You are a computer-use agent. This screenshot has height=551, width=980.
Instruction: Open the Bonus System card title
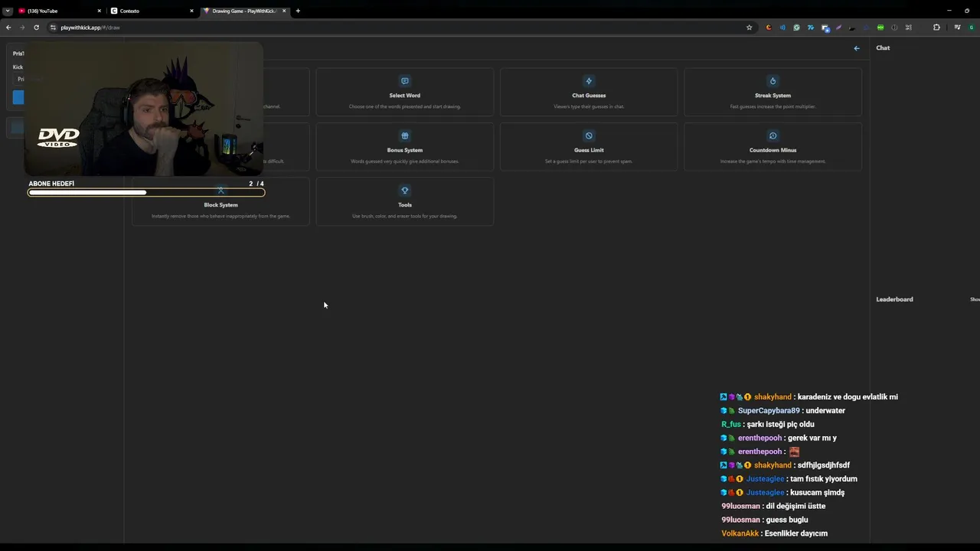[405, 150]
